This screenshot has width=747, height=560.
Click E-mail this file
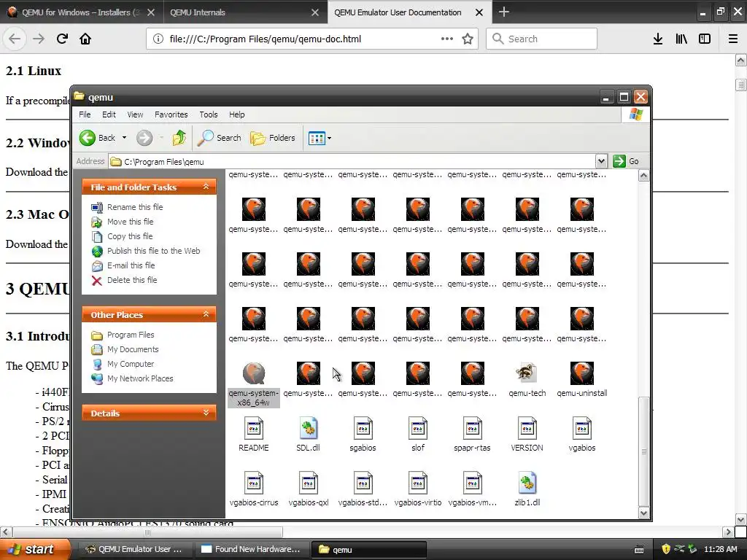click(x=131, y=265)
